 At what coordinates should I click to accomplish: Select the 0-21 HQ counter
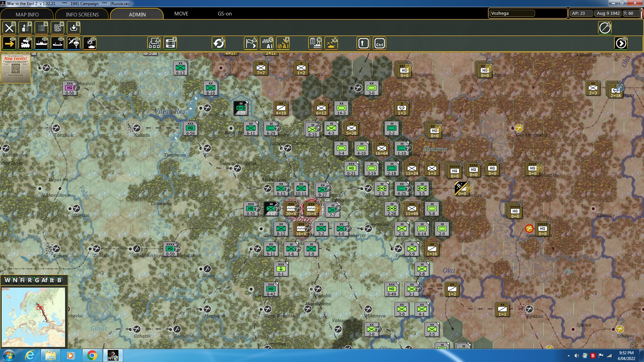click(x=352, y=169)
